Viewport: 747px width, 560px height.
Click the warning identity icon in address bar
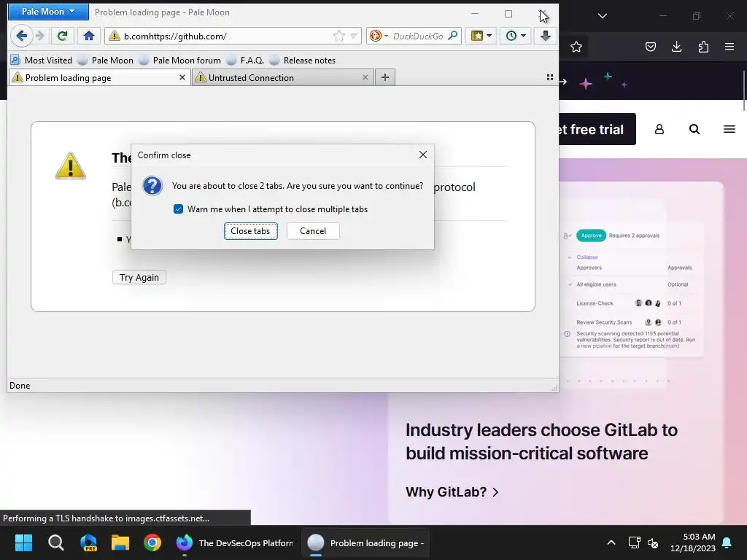[114, 36]
